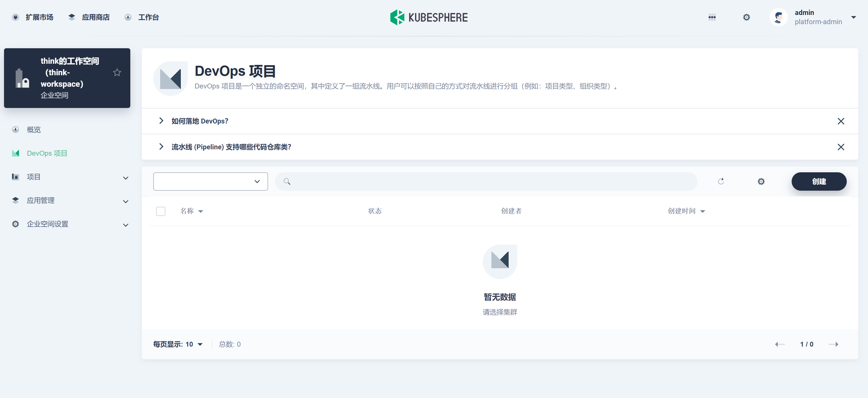Click the 项目 sidebar icon
Screen dimensions: 868x398
click(x=15, y=177)
